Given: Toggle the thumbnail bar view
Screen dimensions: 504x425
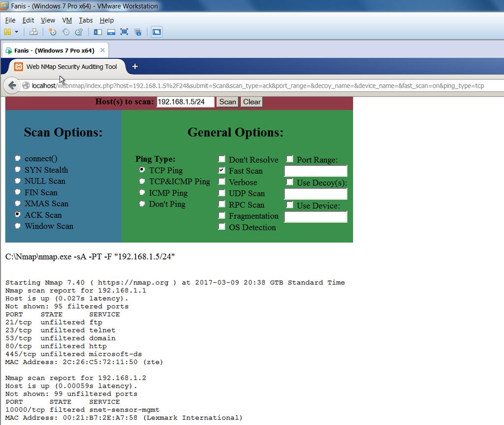Looking at the screenshot, I should pyautogui.click(x=111, y=32).
